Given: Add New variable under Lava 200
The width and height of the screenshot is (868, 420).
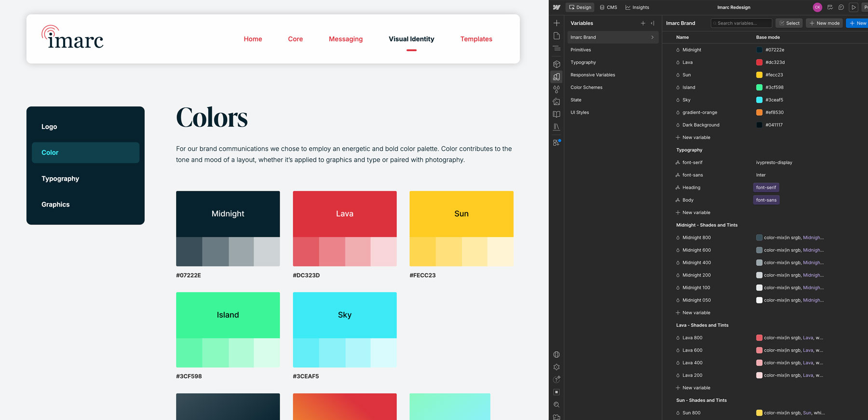Looking at the screenshot, I should 693,388.
